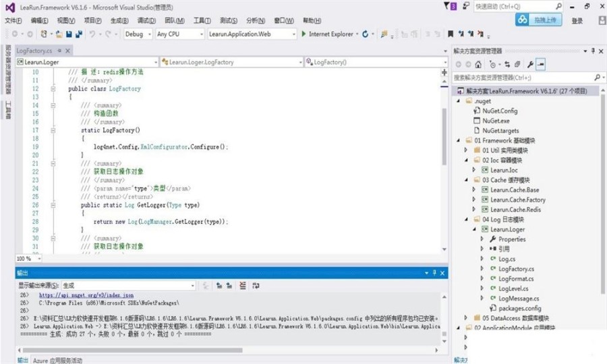
Task: Click Quick Launch search magnifier icon
Action: click(558, 6)
